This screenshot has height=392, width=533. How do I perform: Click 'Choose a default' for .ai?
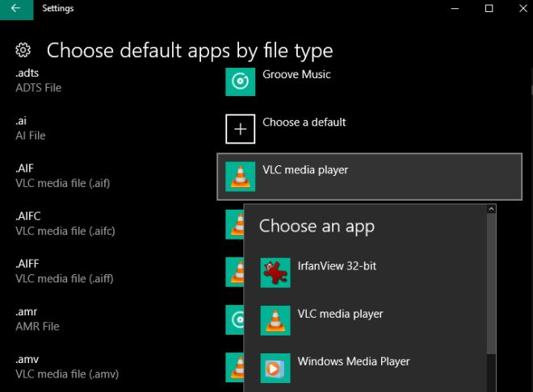[x=304, y=122]
